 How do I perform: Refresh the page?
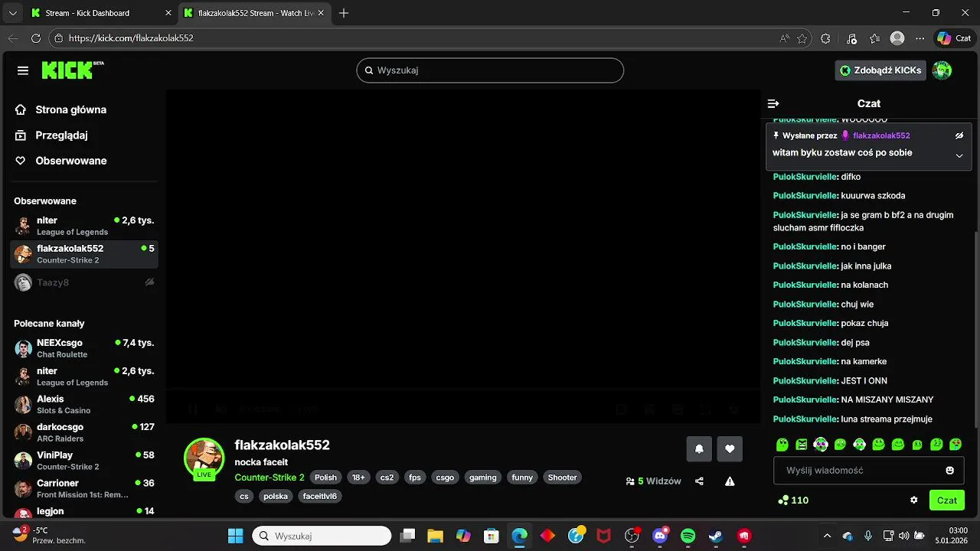pyautogui.click(x=36, y=38)
